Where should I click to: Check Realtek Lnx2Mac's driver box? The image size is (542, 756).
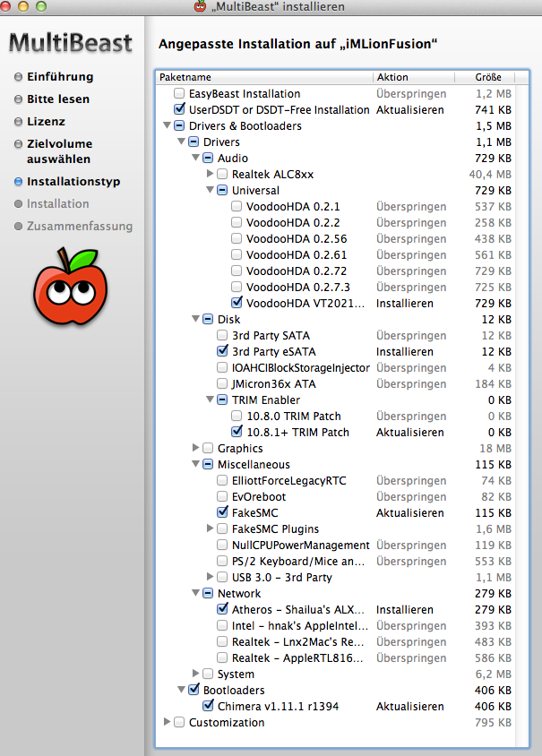point(222,641)
